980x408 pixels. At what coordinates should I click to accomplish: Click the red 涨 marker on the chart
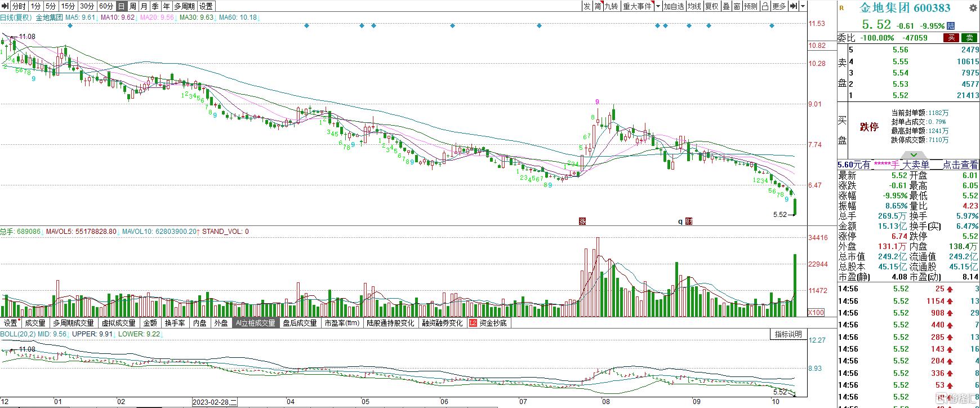(x=582, y=221)
